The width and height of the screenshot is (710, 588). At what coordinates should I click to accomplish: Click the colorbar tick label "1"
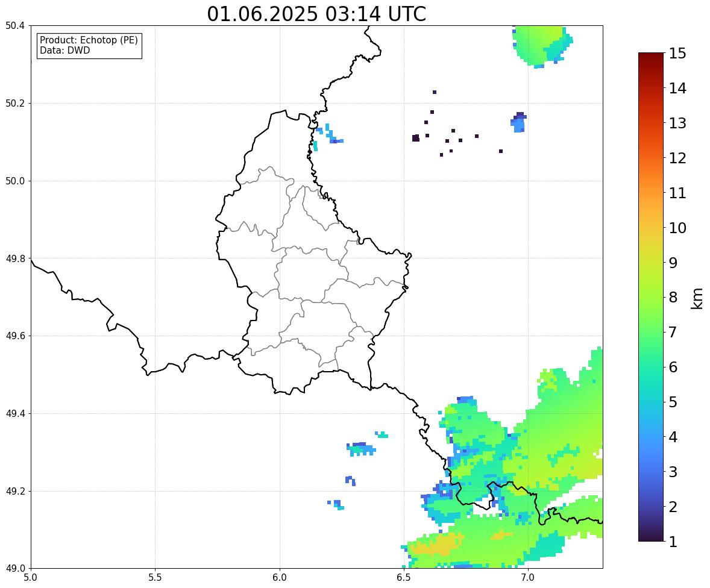point(673,542)
